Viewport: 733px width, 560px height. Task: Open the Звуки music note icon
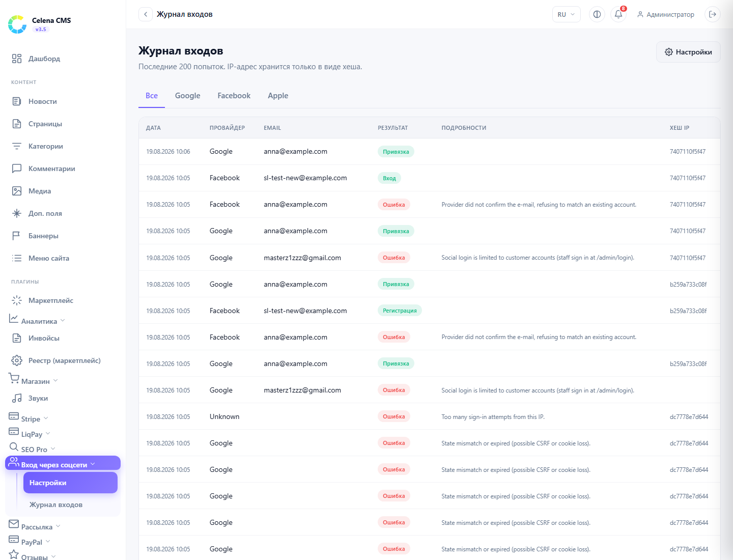(x=17, y=398)
